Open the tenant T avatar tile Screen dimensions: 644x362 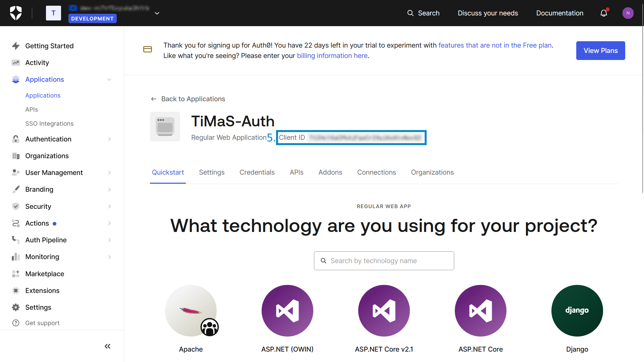click(53, 13)
